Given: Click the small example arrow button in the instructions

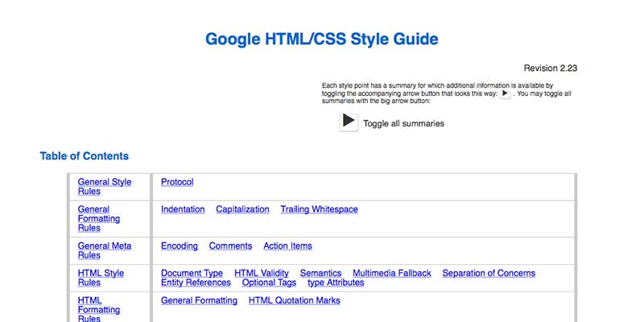Looking at the screenshot, I should [506, 94].
